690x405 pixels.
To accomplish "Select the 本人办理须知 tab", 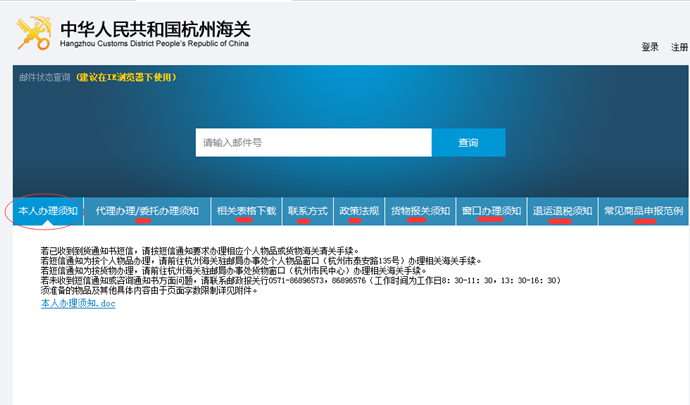I will point(48,211).
